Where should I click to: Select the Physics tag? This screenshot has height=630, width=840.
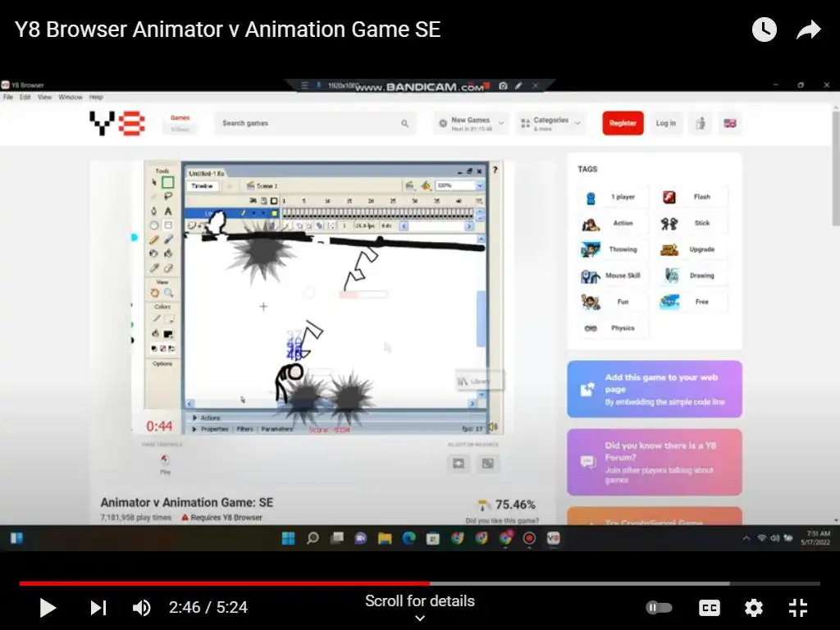613,328
